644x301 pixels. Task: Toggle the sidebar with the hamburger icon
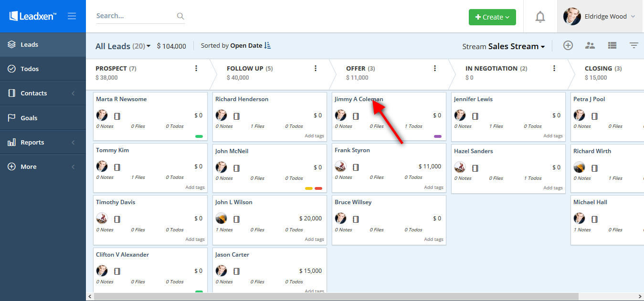(x=72, y=16)
